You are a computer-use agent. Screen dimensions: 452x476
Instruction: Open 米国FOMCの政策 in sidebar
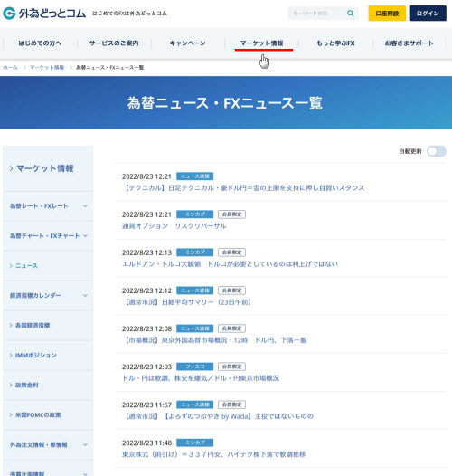coord(38,414)
